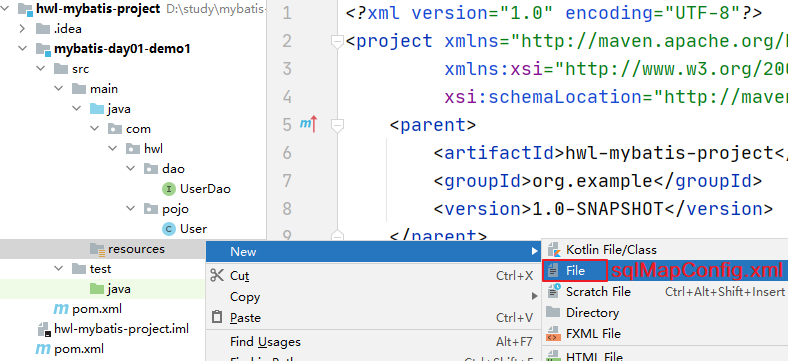Select Directory in the New submenu

click(x=665, y=313)
